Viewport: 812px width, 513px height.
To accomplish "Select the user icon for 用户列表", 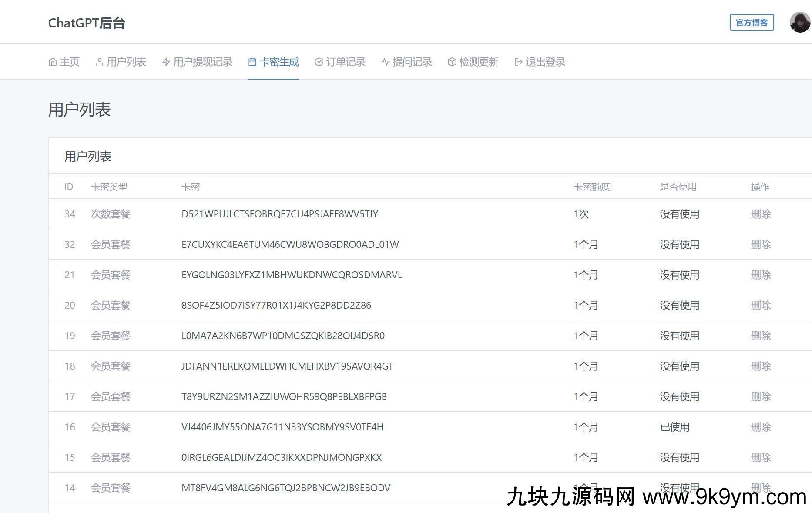I will coord(99,62).
